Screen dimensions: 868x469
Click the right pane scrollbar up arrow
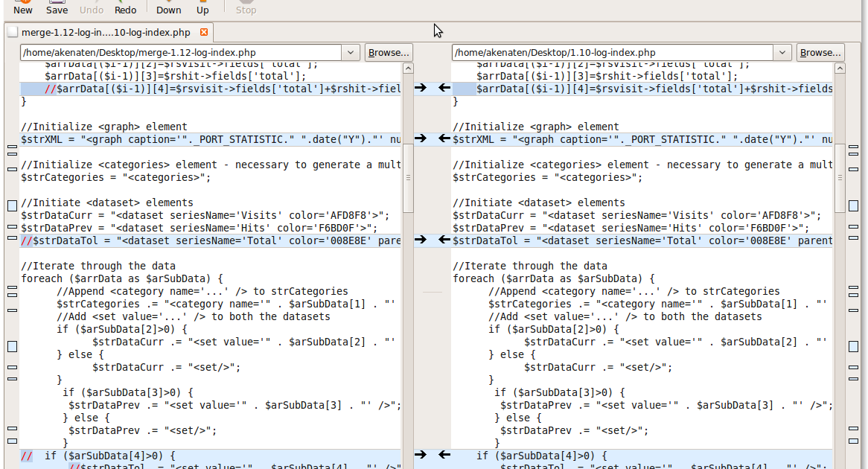click(x=840, y=68)
